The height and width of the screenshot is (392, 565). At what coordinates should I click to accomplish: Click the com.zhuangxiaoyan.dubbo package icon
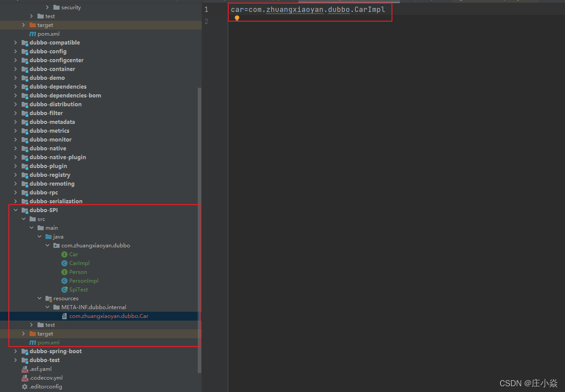tap(56, 246)
